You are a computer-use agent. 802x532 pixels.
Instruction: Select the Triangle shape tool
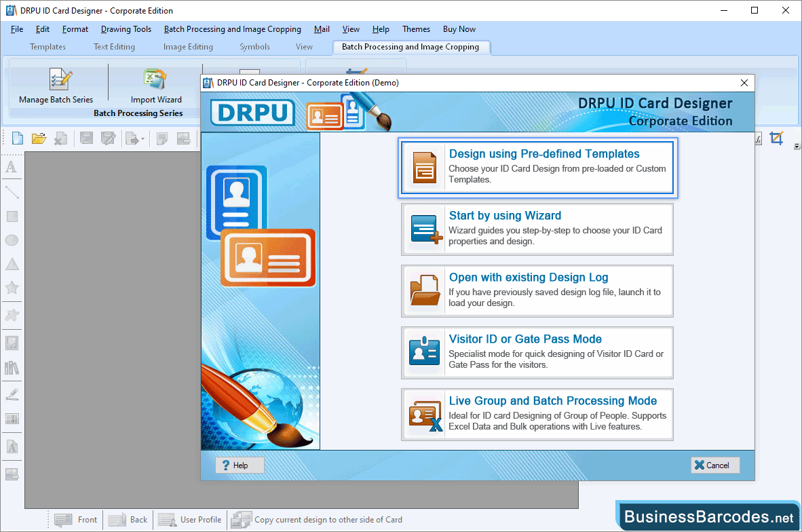12,264
